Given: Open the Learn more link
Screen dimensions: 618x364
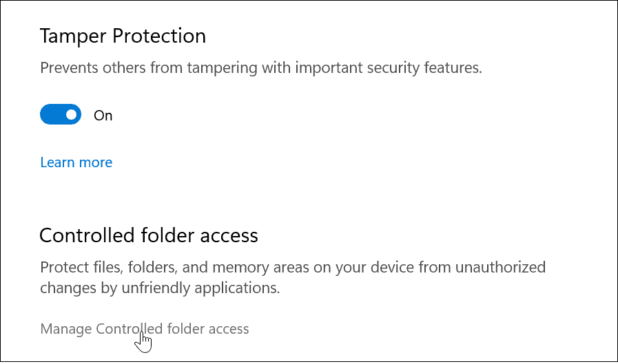Looking at the screenshot, I should (76, 162).
